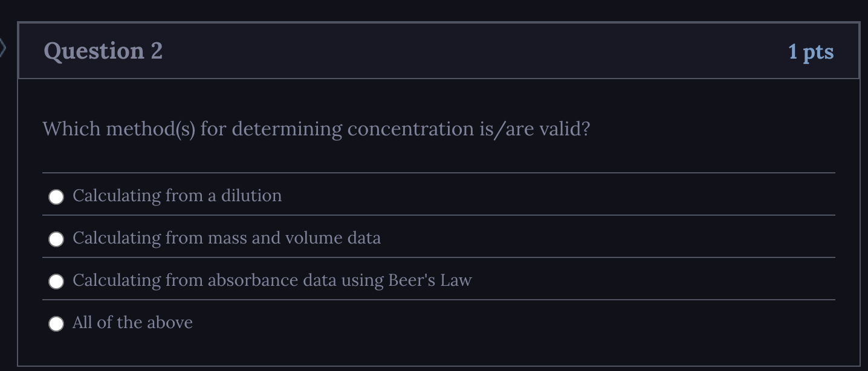Click the 'Calculating from a dilution' answer text
The width and height of the screenshot is (868, 371).
(x=177, y=195)
